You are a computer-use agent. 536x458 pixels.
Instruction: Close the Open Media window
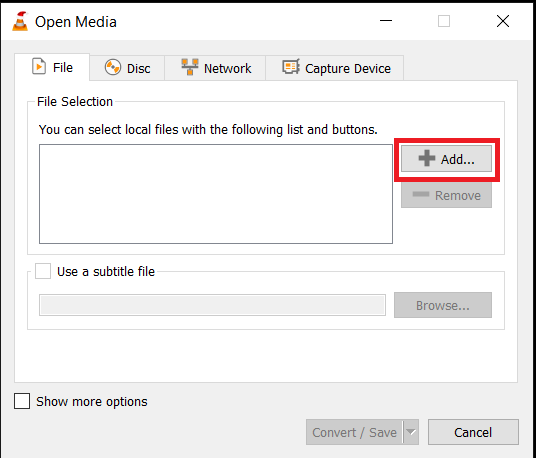coord(503,21)
